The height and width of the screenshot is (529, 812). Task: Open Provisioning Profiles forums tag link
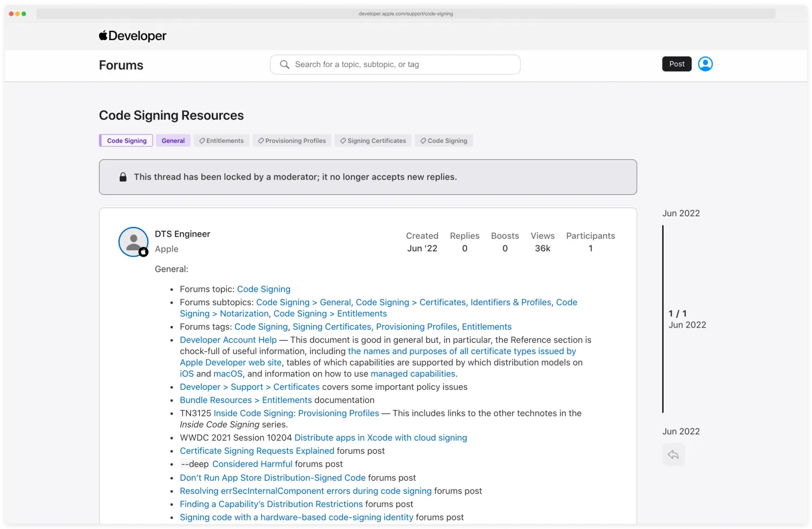[416, 326]
